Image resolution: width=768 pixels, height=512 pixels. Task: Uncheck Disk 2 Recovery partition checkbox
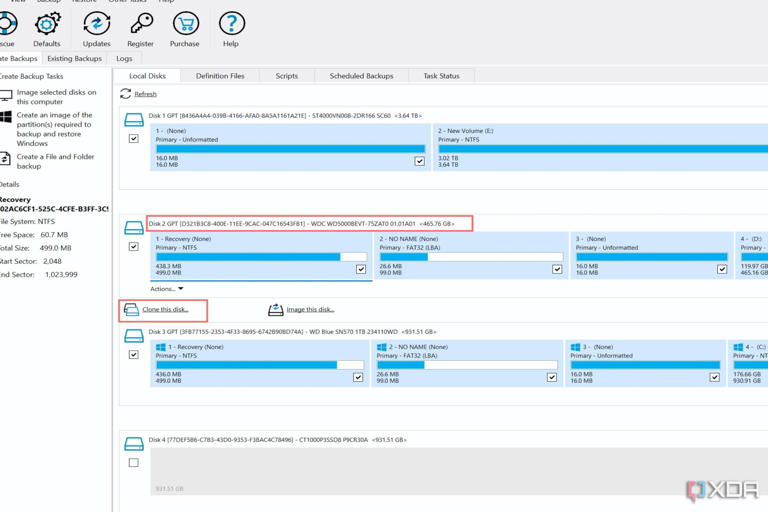pyautogui.click(x=361, y=269)
